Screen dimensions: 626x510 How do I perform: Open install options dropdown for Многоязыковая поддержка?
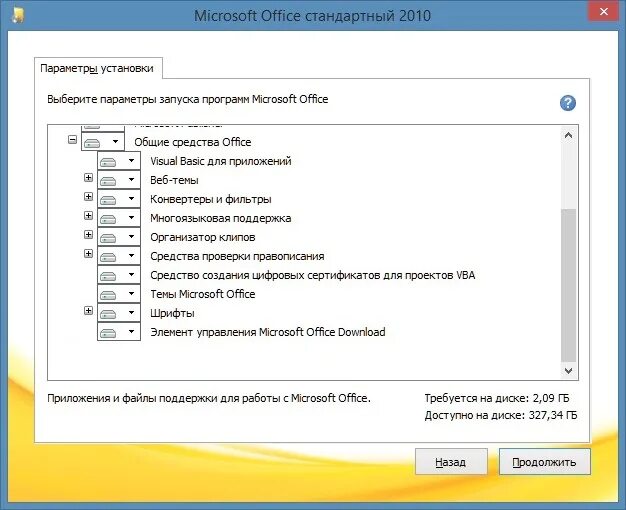point(119,218)
